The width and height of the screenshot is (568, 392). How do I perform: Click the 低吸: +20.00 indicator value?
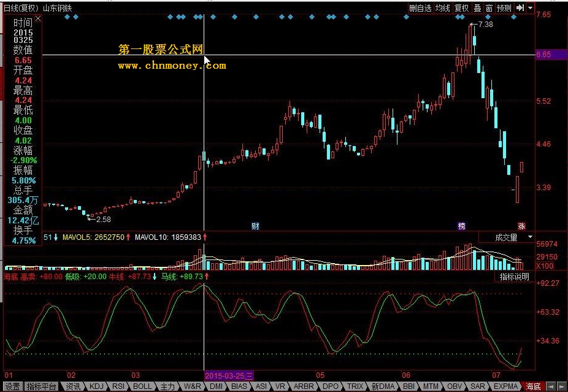point(85,277)
